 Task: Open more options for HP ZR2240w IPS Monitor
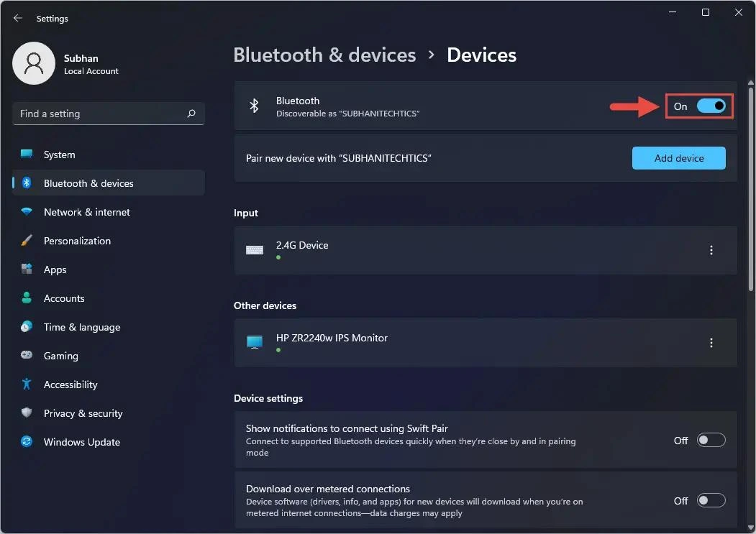[x=711, y=343]
